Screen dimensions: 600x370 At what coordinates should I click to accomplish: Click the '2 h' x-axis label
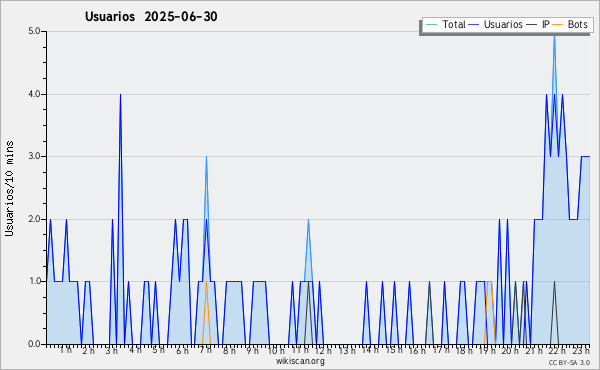(88, 350)
